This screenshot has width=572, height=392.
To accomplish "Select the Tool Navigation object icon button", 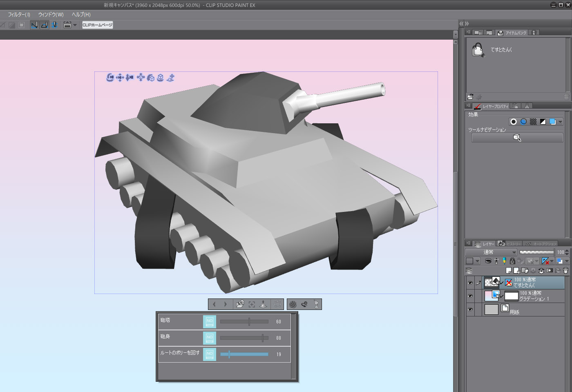I will [x=517, y=138].
